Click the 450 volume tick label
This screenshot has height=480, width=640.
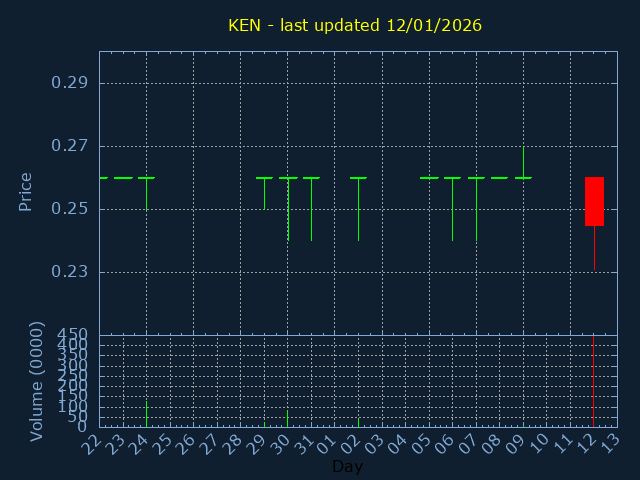tap(74, 334)
